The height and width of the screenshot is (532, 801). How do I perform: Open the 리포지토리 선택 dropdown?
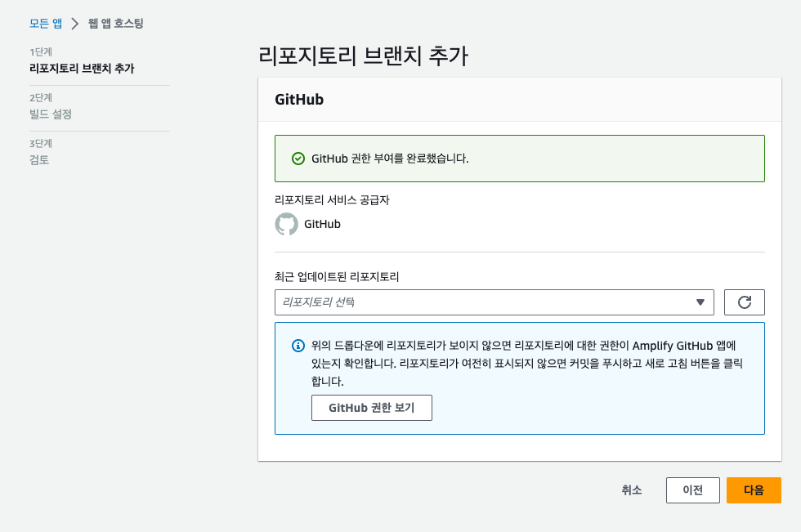(494, 302)
